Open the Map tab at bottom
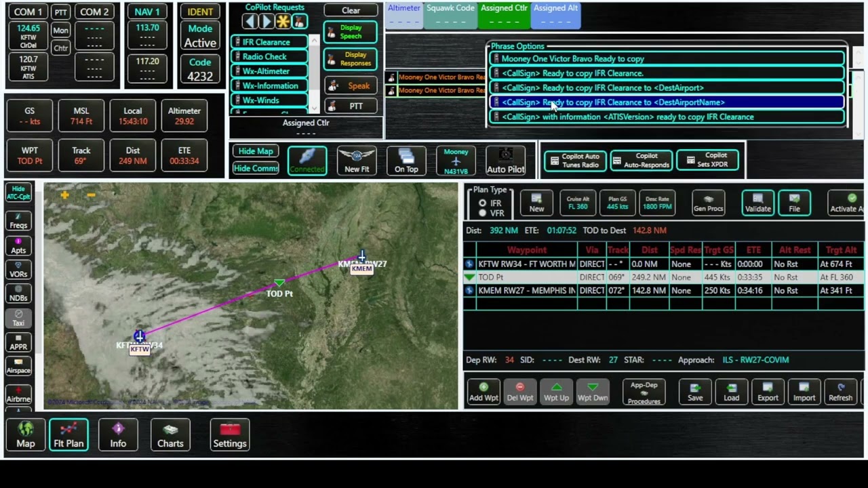This screenshot has height=488, width=868. click(x=26, y=434)
